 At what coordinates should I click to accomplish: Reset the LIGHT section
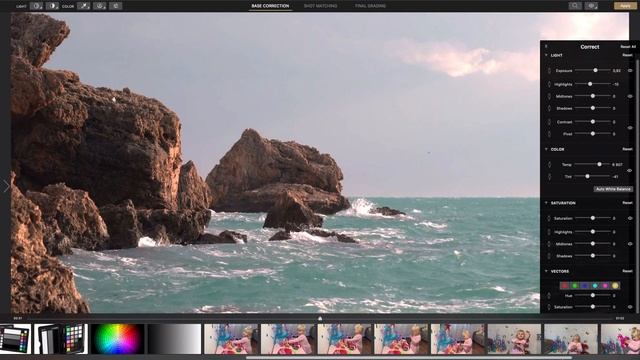(627, 55)
